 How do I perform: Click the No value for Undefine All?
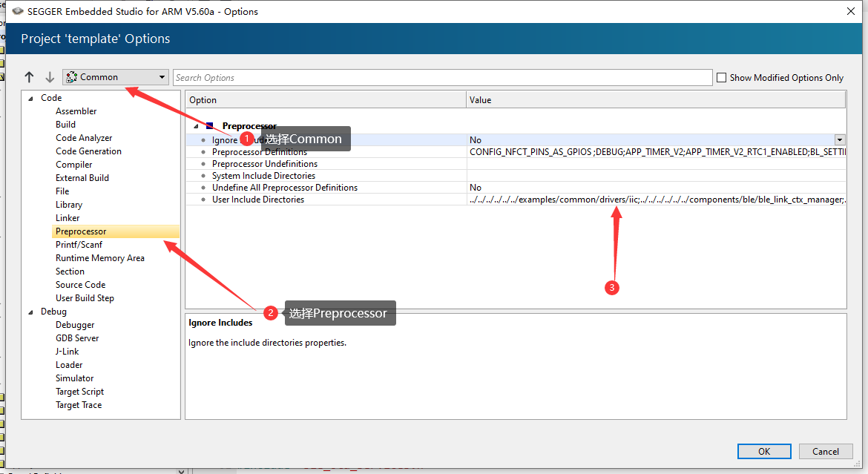pyautogui.click(x=476, y=188)
